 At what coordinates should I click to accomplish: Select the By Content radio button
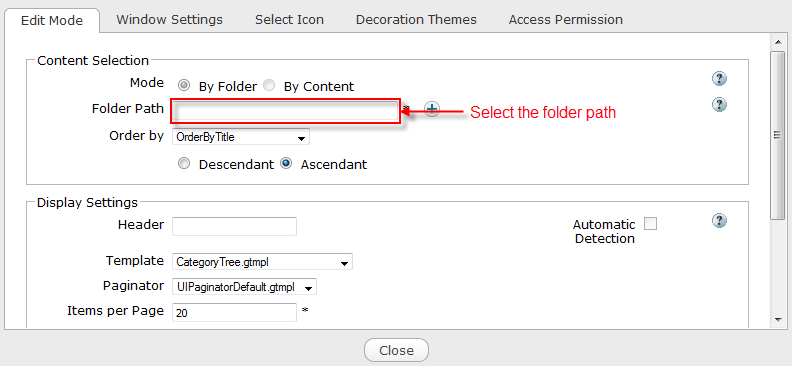pyautogui.click(x=270, y=85)
